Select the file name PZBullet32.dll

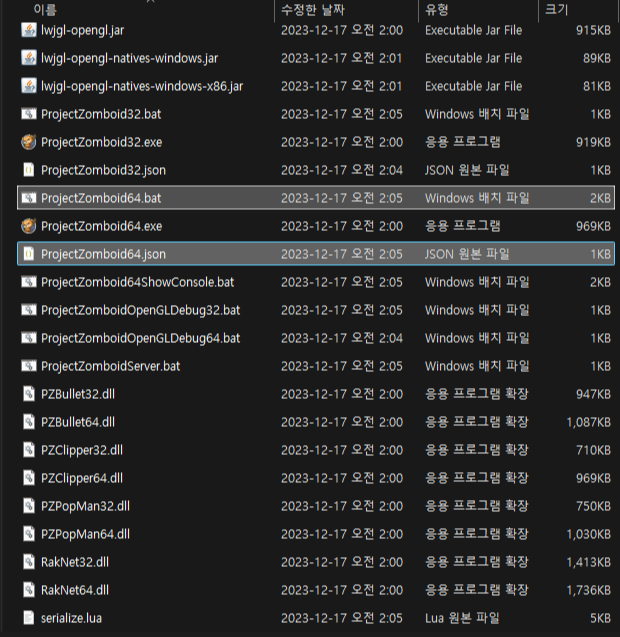[78, 394]
